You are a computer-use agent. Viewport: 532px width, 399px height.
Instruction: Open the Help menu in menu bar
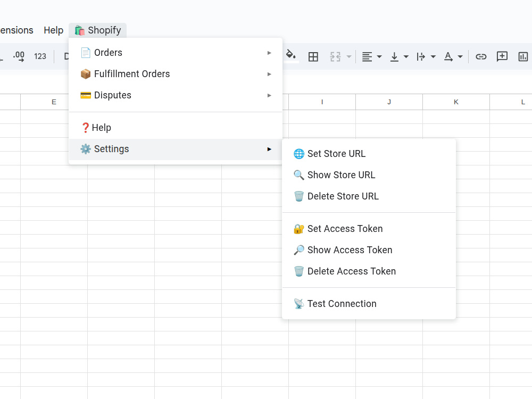pos(53,30)
